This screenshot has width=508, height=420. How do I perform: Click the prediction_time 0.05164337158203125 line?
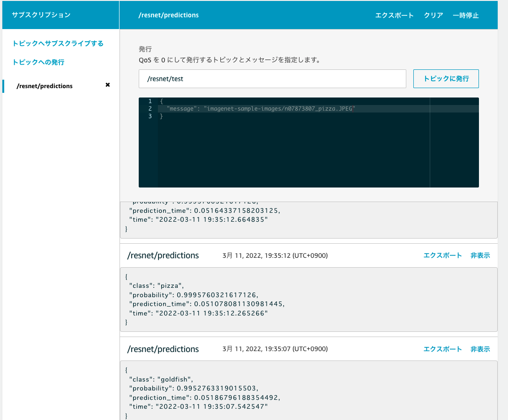[x=204, y=210]
